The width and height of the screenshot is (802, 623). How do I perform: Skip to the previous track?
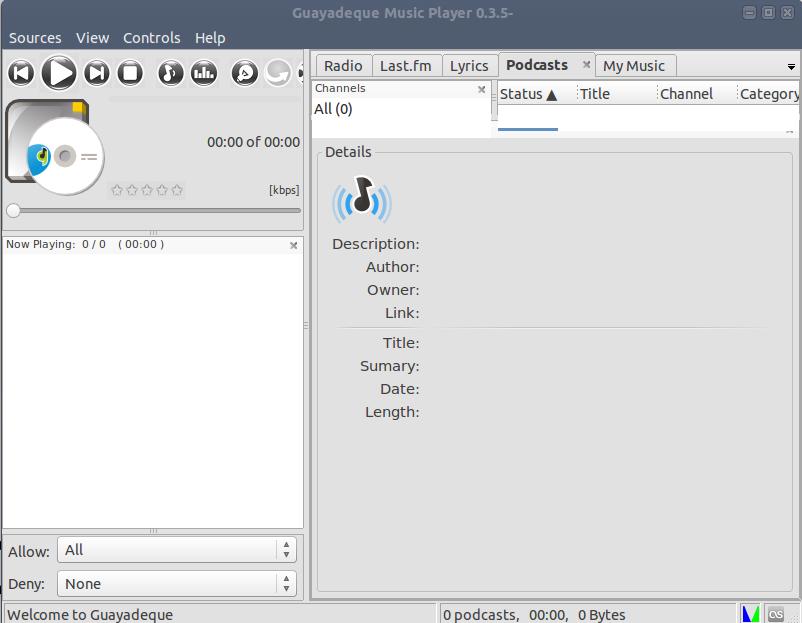21,72
